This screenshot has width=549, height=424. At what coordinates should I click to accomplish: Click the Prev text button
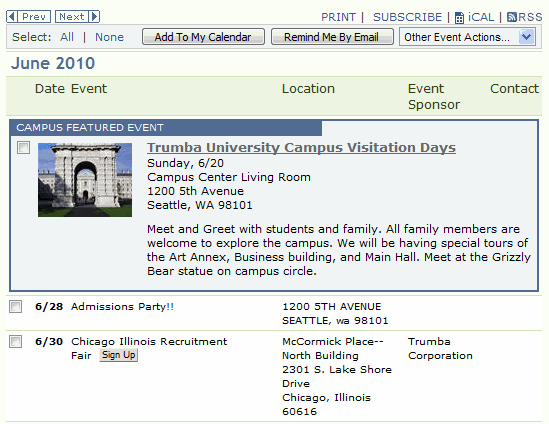point(34,16)
